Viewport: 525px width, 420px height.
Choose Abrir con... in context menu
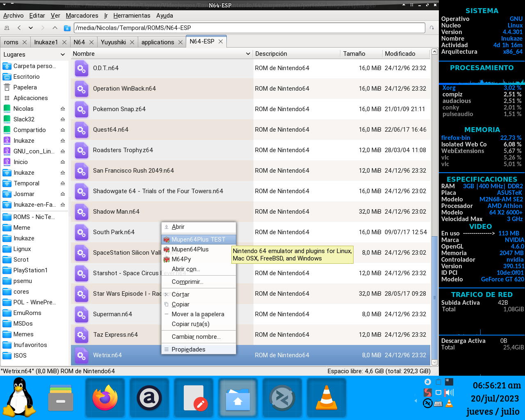coord(199,269)
